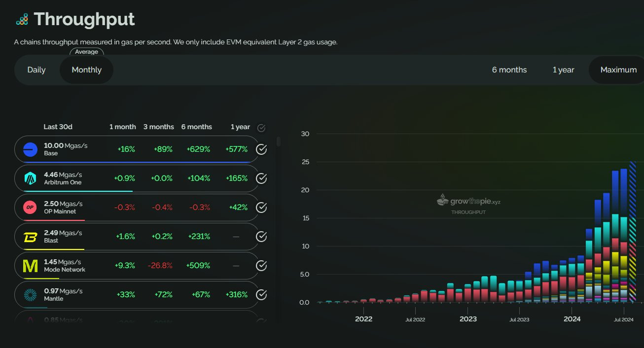Toggle all chains with the header checkmark
The image size is (644, 348).
(261, 127)
